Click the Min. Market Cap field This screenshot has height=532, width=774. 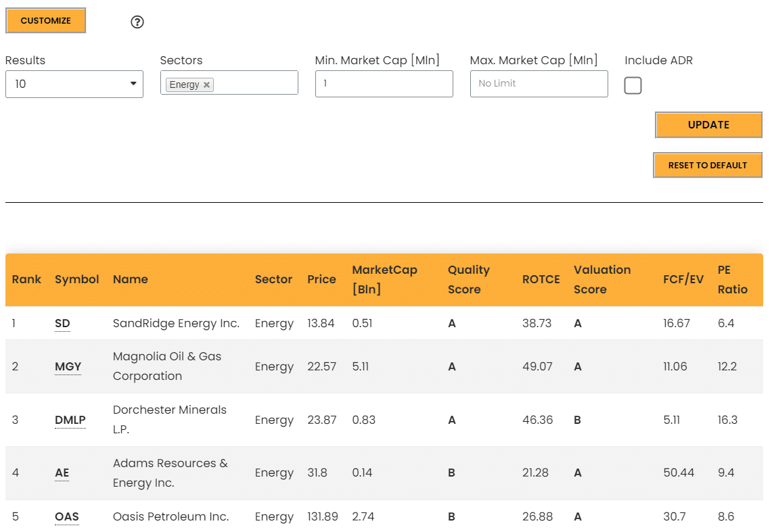coord(384,84)
